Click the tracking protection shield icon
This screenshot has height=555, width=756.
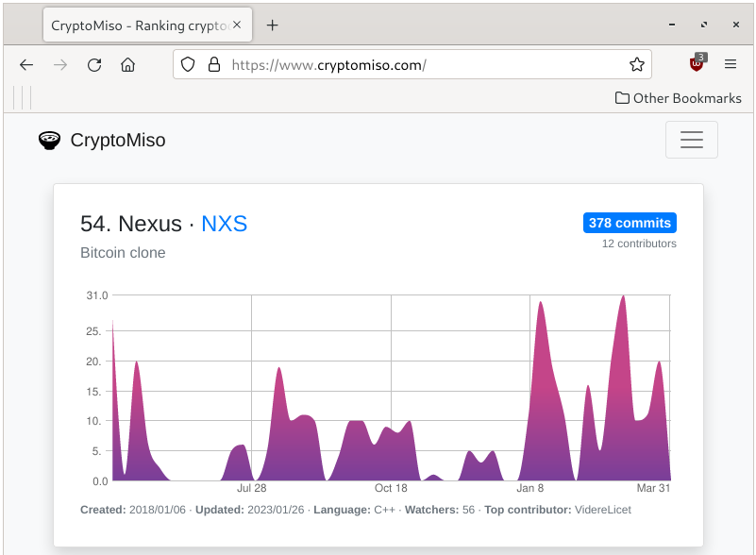tap(188, 64)
